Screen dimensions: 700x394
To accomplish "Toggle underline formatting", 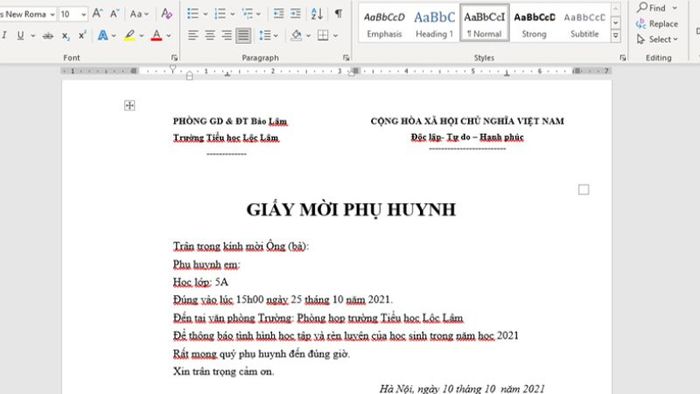I will [21, 35].
